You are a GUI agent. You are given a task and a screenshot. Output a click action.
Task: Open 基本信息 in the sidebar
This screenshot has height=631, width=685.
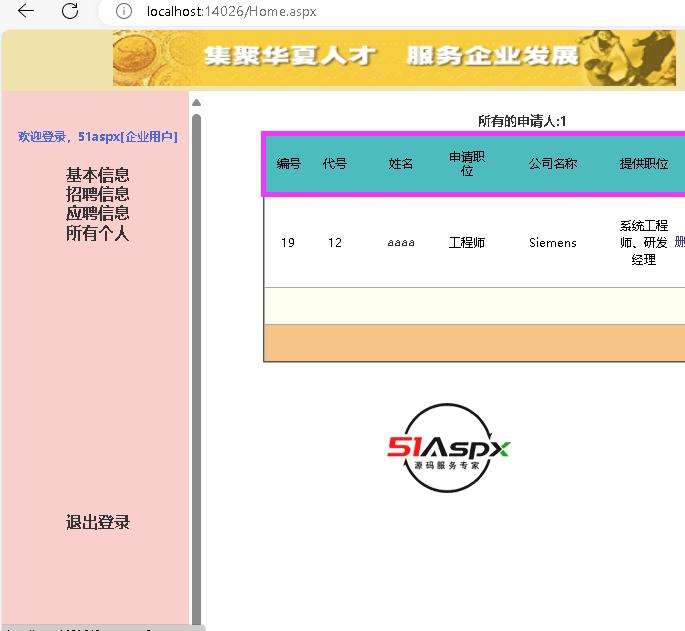point(97,175)
